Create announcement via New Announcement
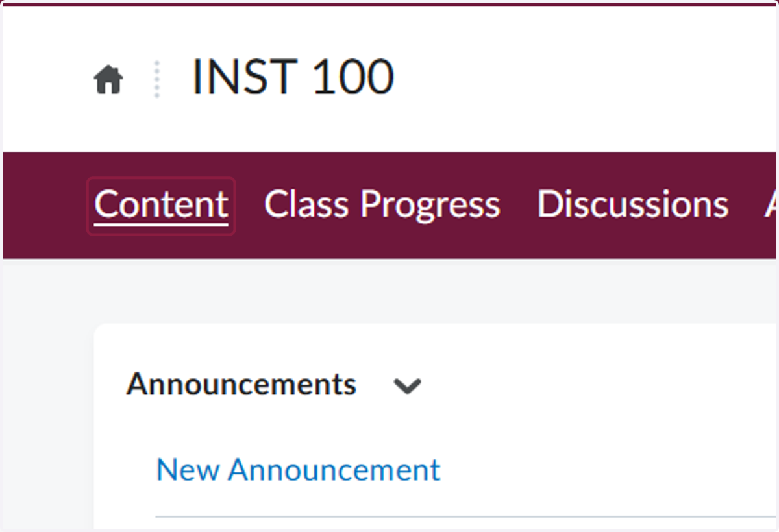 [299, 470]
